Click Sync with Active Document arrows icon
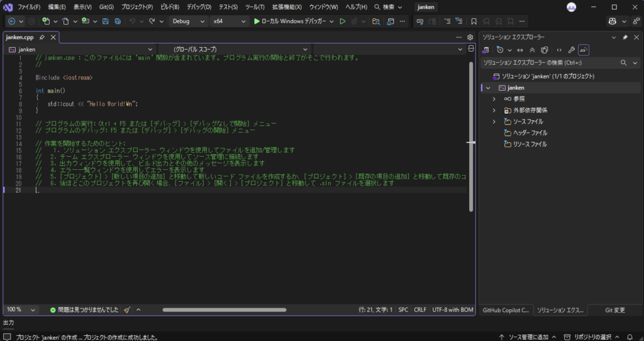Viewport: 644px width, 341px height. point(520,50)
